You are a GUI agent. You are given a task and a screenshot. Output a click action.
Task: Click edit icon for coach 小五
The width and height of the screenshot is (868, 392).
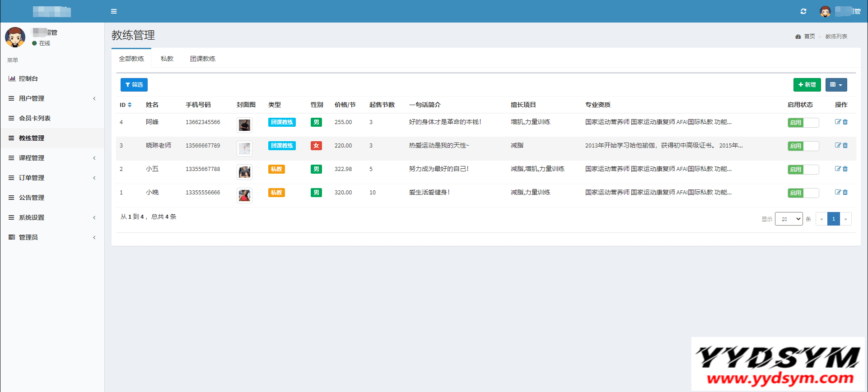pyautogui.click(x=838, y=169)
